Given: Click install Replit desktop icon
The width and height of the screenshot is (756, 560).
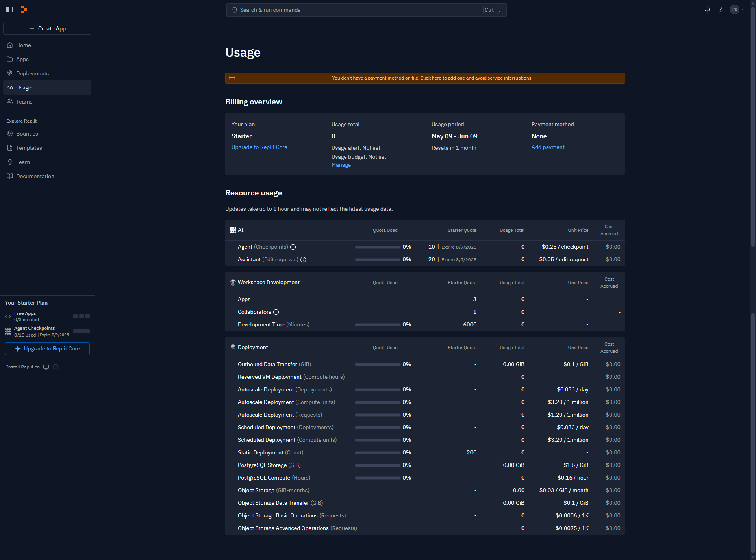Looking at the screenshot, I should [46, 367].
